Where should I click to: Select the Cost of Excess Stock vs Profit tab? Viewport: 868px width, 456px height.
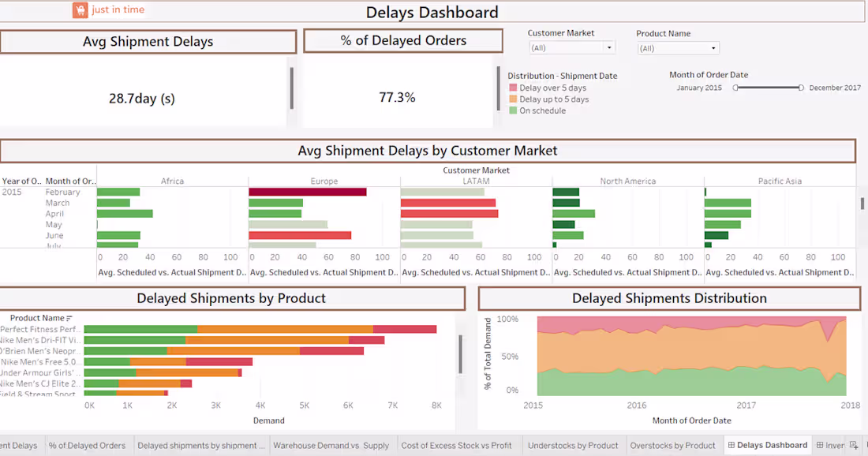(456, 445)
